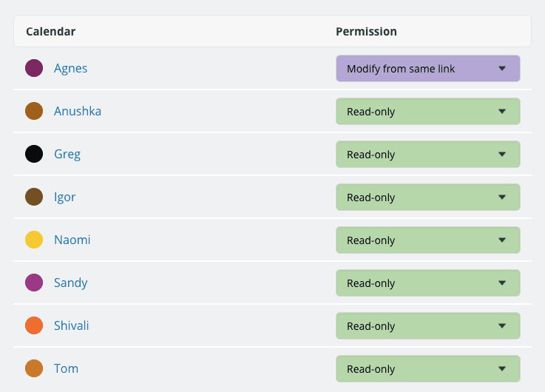Open the Naomi calendar link
Screen dimensions: 545x392
point(72,240)
